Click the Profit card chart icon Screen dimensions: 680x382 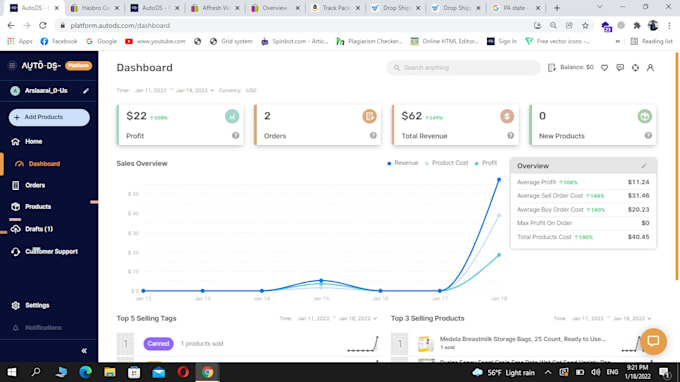(232, 116)
